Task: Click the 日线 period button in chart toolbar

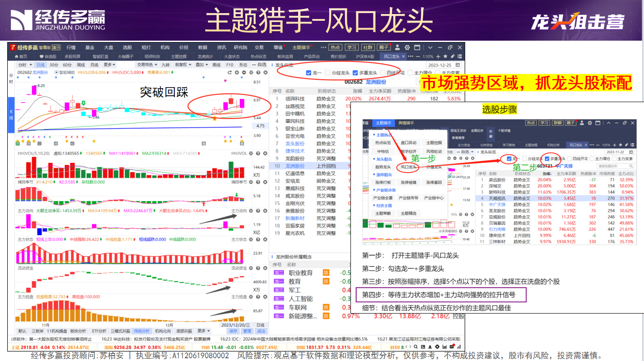Action: (x=41, y=65)
